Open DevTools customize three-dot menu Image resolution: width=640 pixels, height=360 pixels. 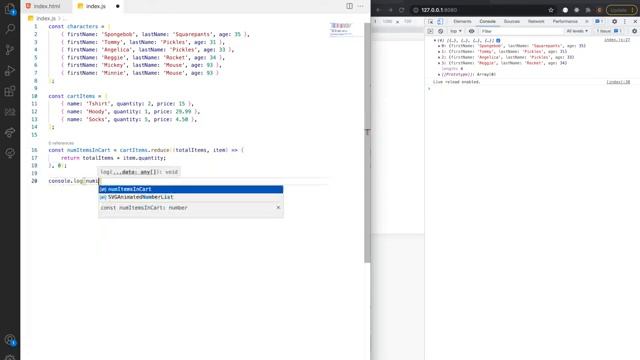(x=624, y=21)
